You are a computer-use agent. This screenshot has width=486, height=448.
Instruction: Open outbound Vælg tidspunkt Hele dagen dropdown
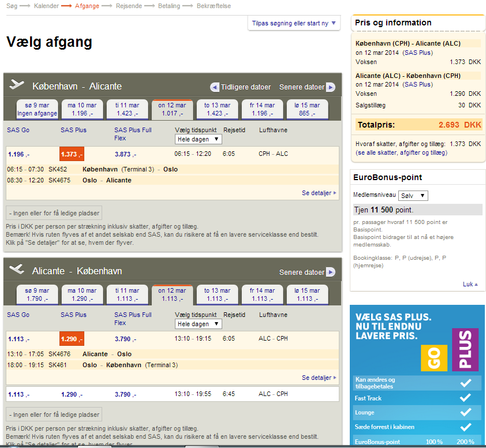198,139
